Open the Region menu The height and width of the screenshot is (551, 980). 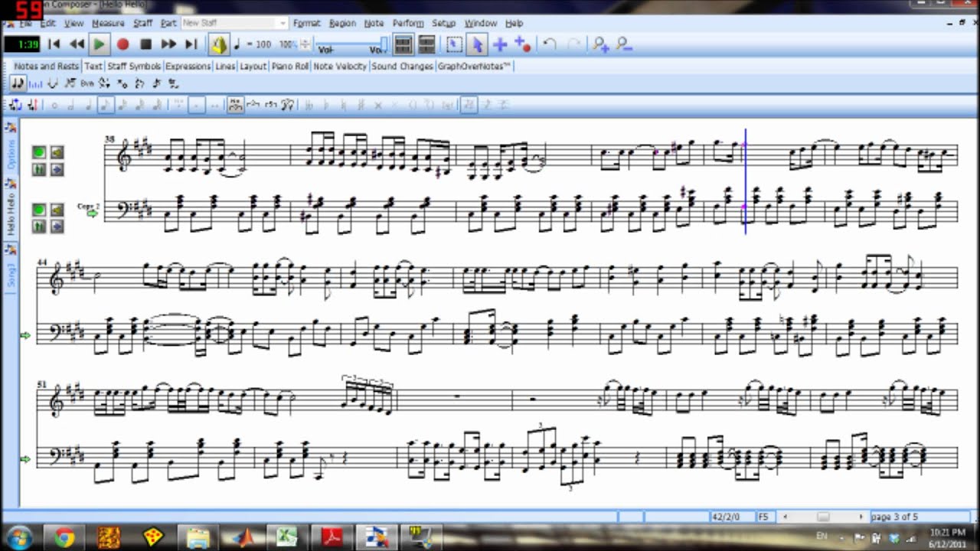tap(342, 24)
